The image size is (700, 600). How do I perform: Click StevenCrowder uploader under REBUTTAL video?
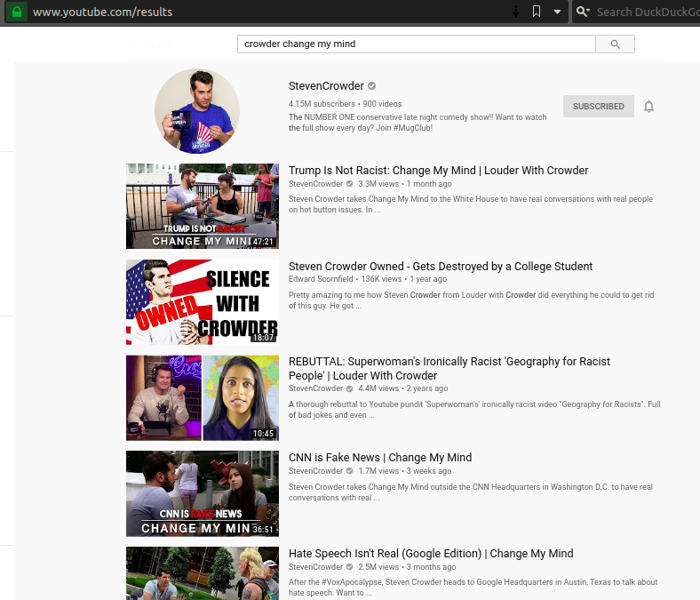(x=315, y=388)
